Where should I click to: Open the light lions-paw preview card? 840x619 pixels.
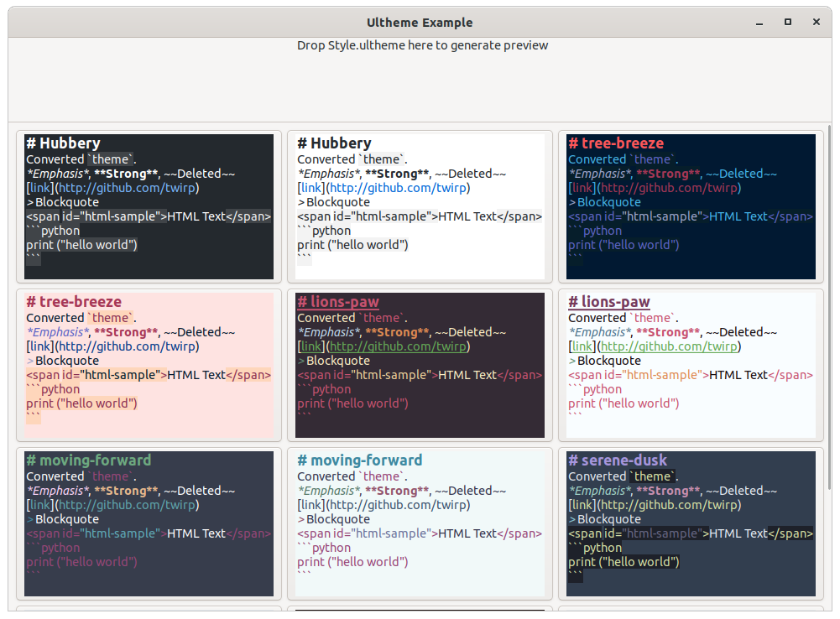pos(691,365)
